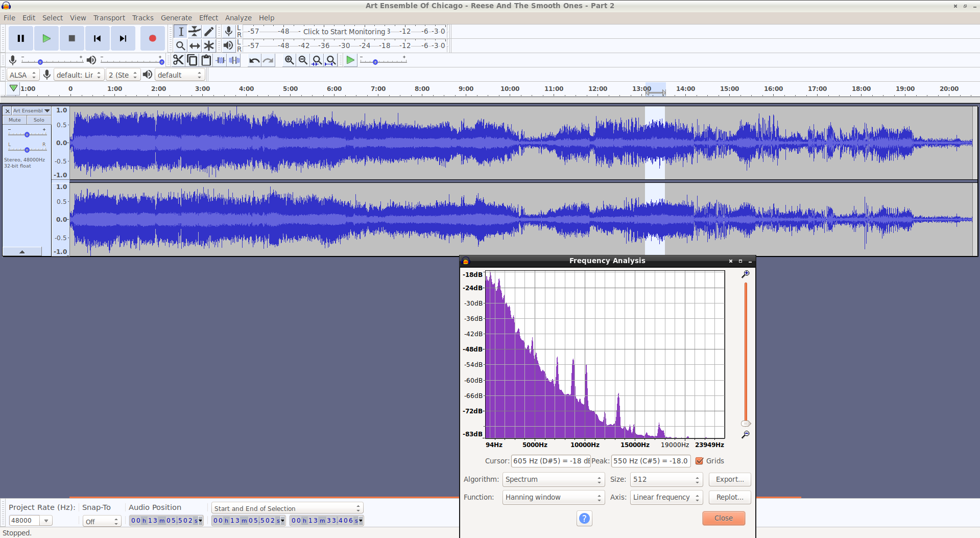Click the track gain slider

coord(27,134)
